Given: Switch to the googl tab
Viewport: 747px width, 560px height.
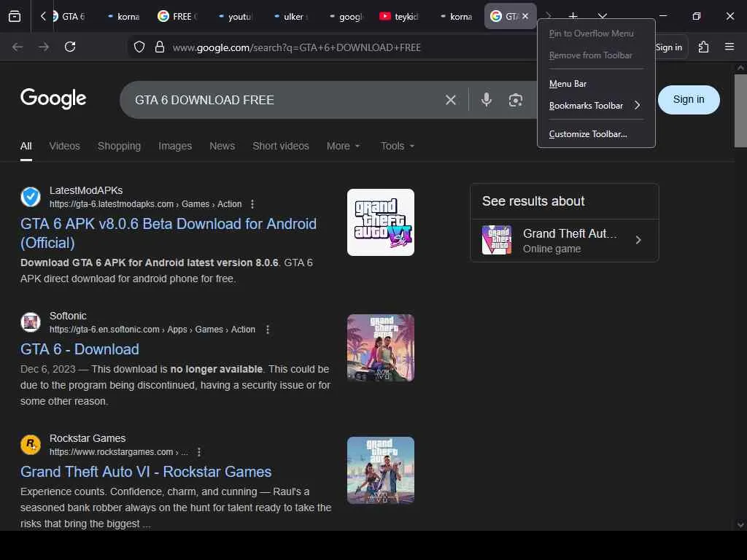Looking at the screenshot, I should pos(347,16).
